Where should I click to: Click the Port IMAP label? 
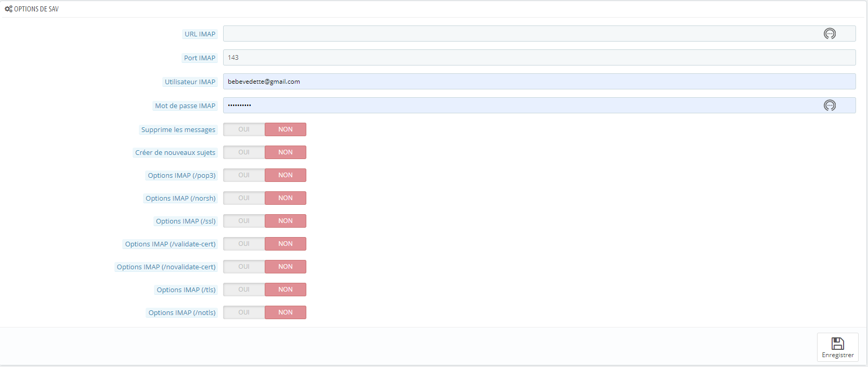[200, 58]
